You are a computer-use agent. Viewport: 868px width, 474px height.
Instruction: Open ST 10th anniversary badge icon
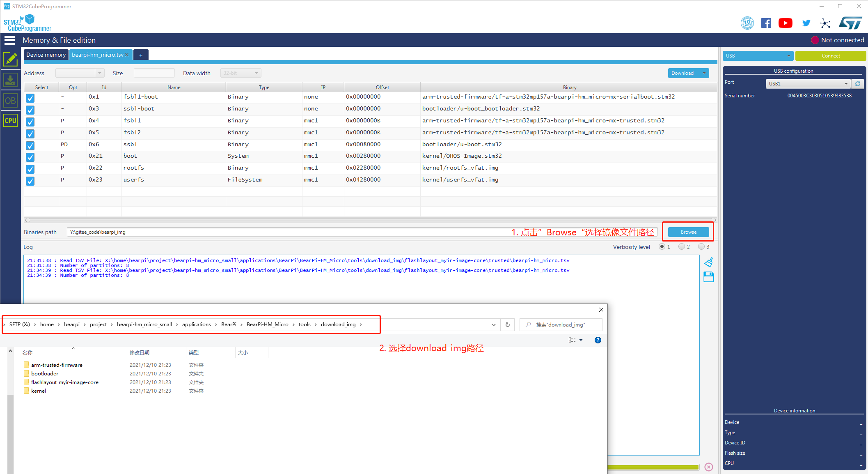pos(747,23)
